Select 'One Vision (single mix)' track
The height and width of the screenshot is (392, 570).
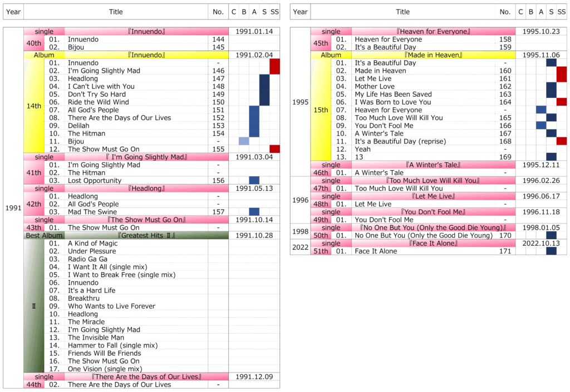(105, 369)
